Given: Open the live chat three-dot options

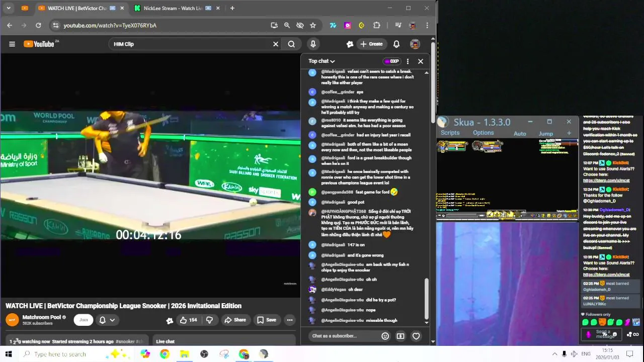Looking at the screenshot, I should pos(408,61).
